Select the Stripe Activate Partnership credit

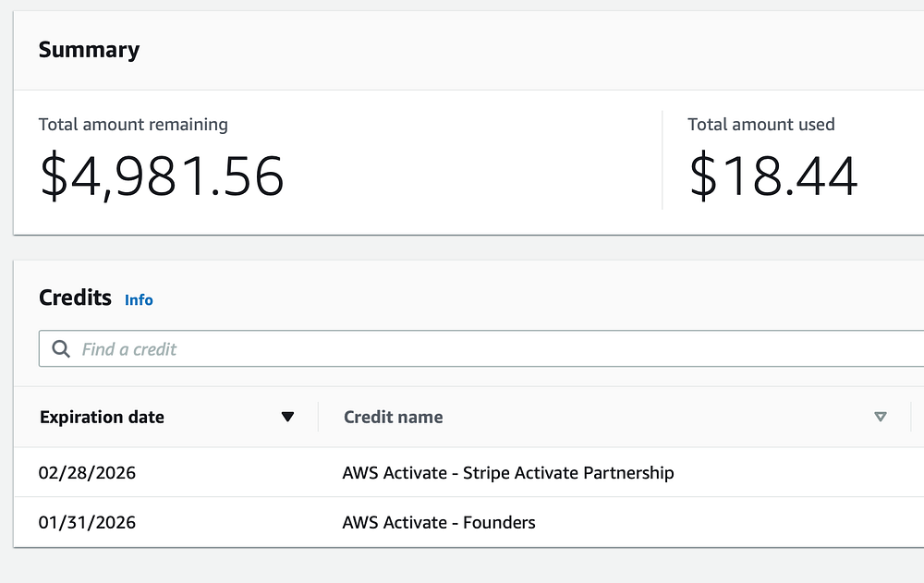tap(507, 473)
